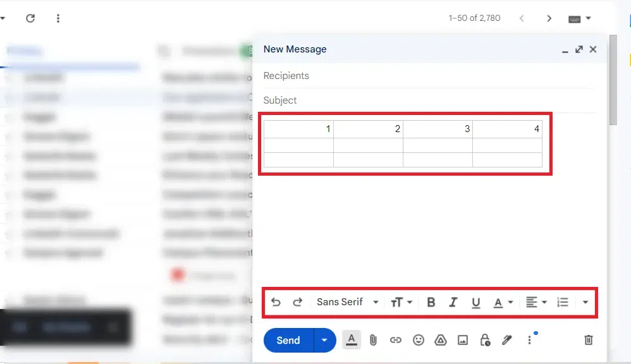Viewport: 631px width, 364px height.
Task: Toggle confidential mode lock icon
Action: click(x=485, y=340)
